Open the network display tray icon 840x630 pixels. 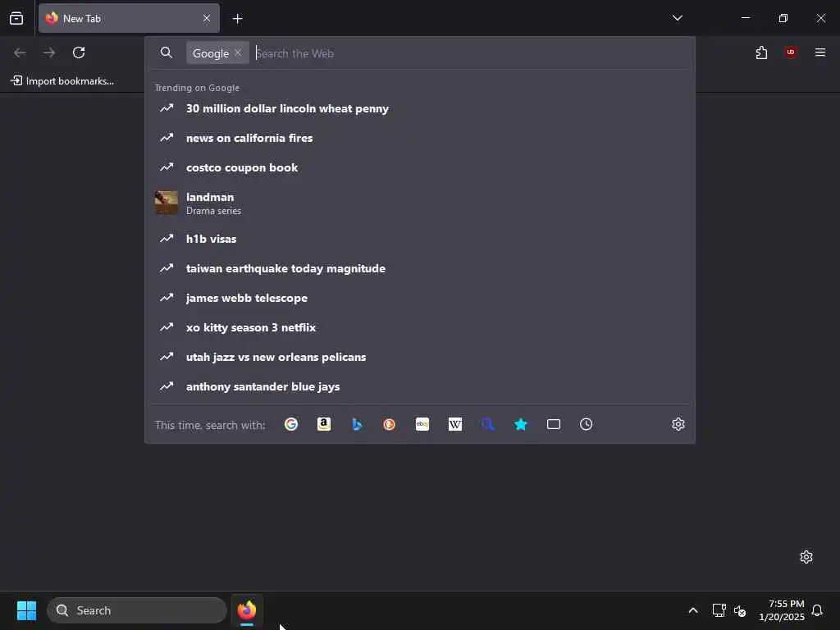(719, 610)
